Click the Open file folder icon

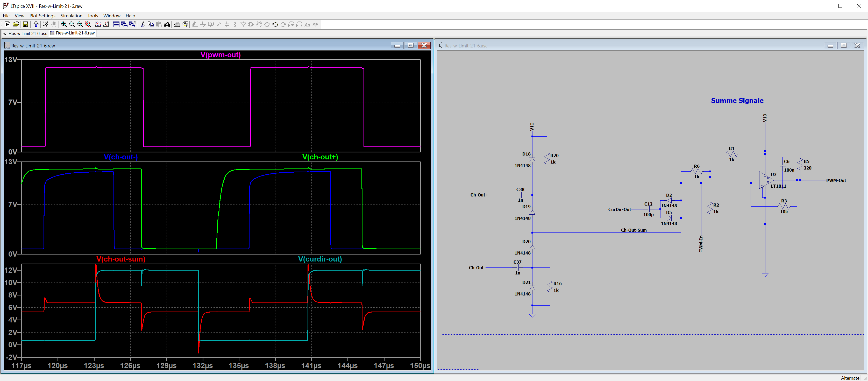(16, 24)
